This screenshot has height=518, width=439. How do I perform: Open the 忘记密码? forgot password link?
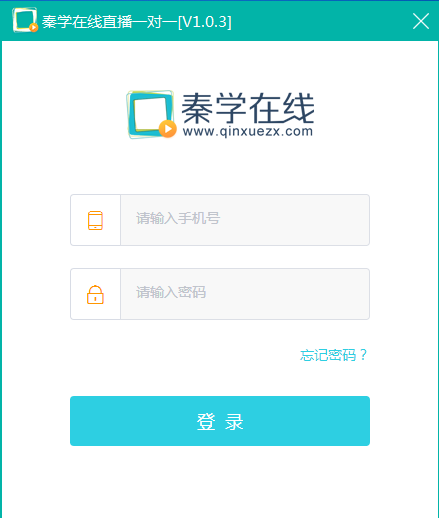pyautogui.click(x=333, y=355)
